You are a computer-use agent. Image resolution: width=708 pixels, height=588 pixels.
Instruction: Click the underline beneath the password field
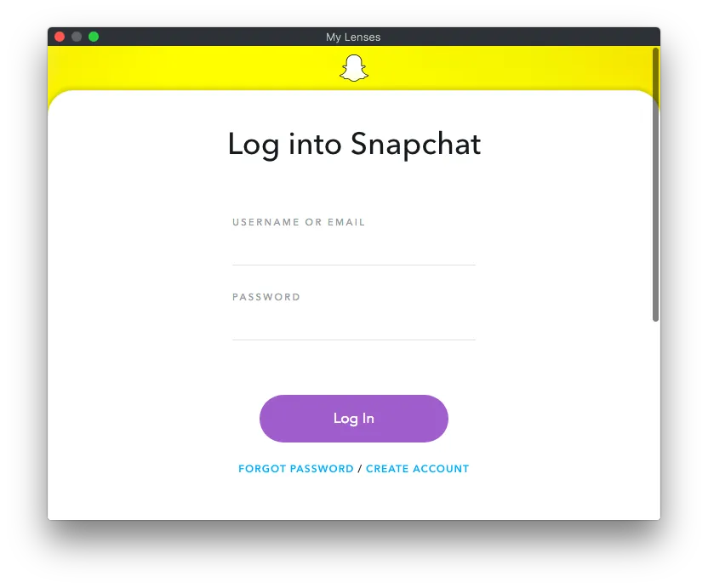[x=353, y=340]
